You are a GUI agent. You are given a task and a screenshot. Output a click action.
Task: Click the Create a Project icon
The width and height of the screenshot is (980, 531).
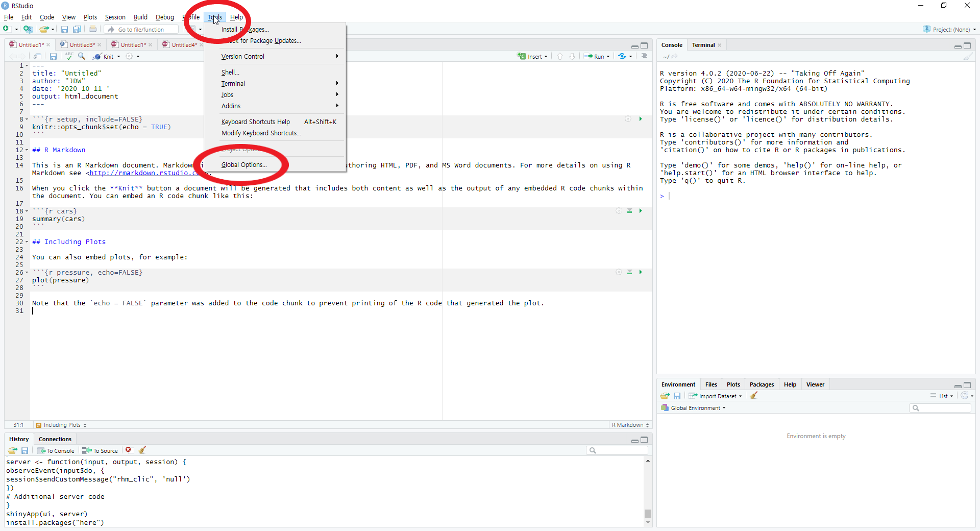click(28, 29)
